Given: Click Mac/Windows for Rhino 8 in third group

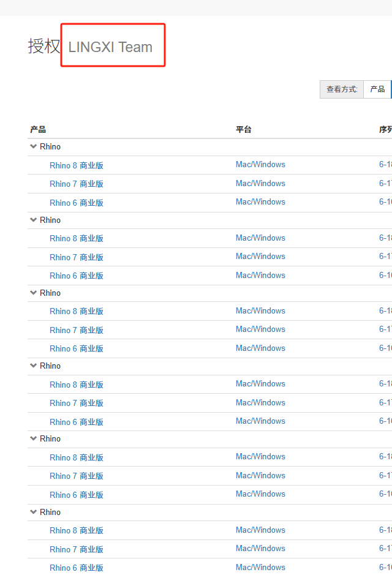Looking at the screenshot, I should [x=260, y=310].
